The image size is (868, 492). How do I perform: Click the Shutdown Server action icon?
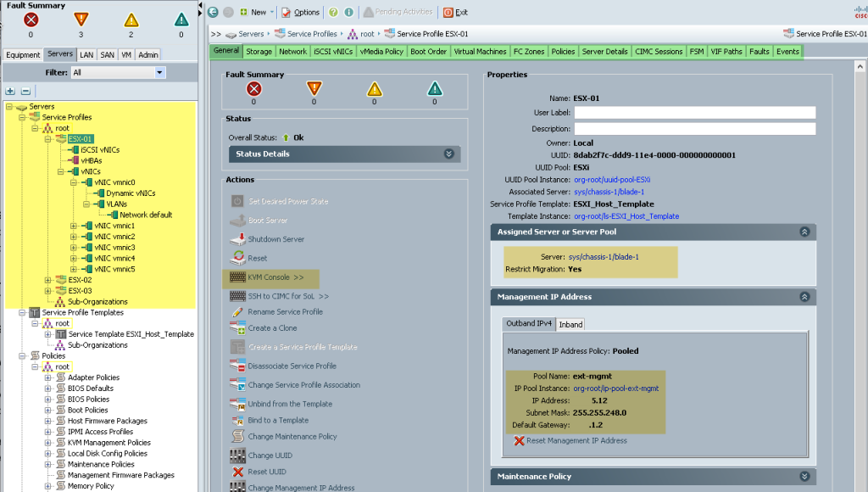click(237, 239)
